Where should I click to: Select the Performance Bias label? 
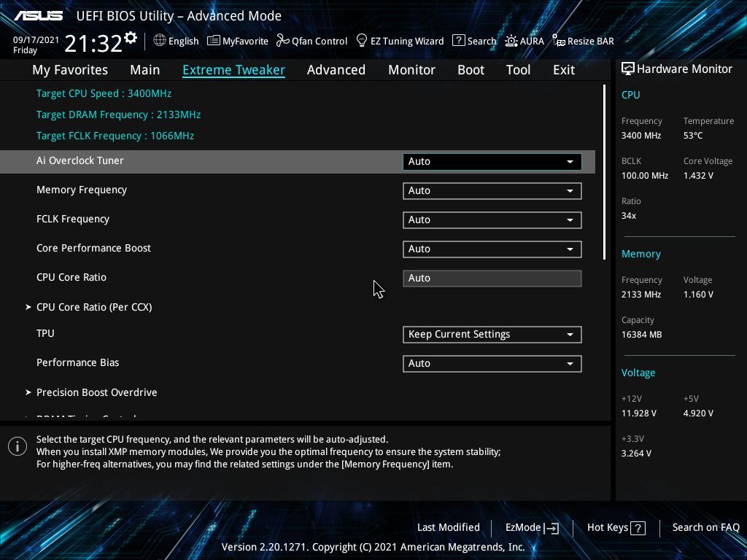pyautogui.click(x=77, y=362)
